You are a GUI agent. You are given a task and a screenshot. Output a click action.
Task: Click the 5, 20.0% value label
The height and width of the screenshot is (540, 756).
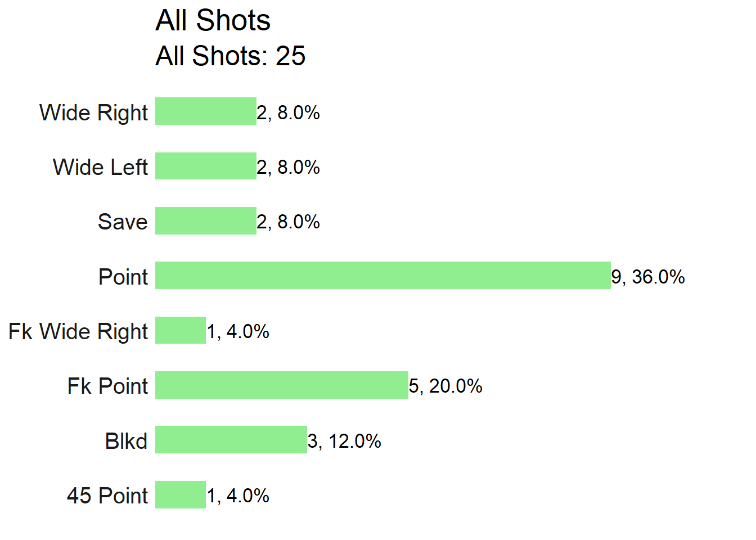click(445, 386)
